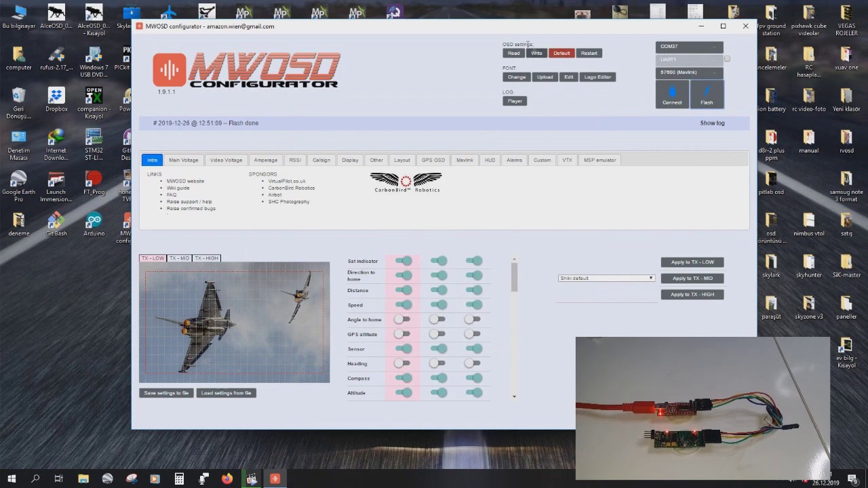
Task: Click the Windows Start button
Action: tap(12, 479)
